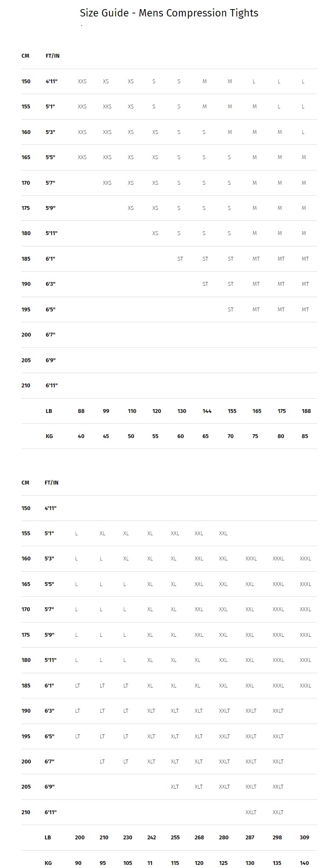The width and height of the screenshot is (330, 868).
Task: Select the 200 lb weight value
Action: click(x=79, y=837)
